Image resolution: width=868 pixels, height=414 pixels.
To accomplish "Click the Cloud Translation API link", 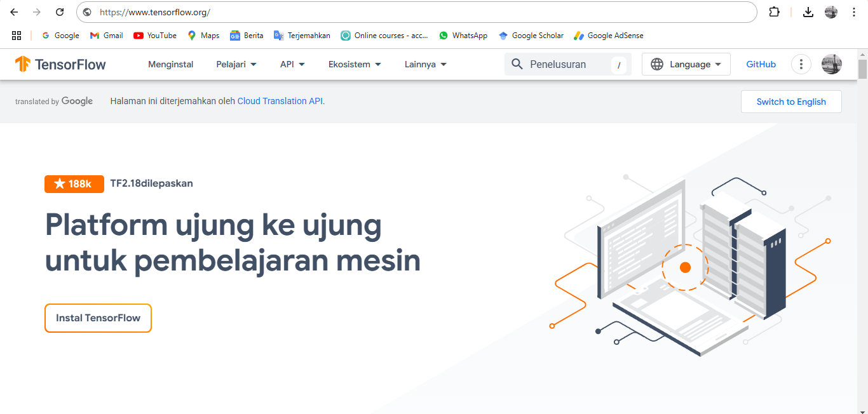I will (280, 101).
